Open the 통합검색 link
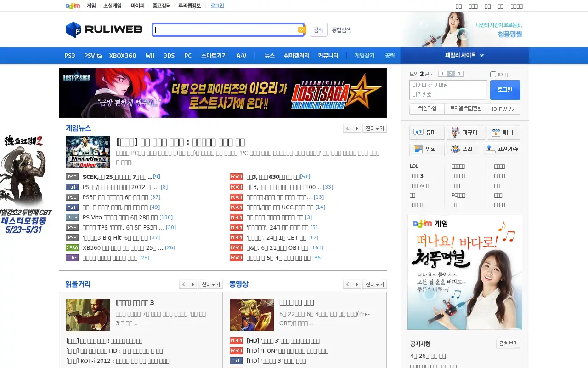The image size is (588, 368). pos(341,30)
